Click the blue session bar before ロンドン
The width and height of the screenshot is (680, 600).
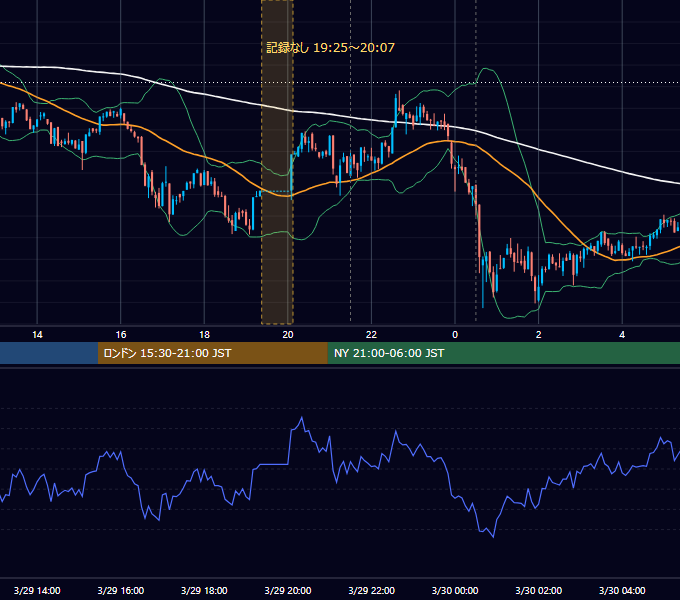49,353
